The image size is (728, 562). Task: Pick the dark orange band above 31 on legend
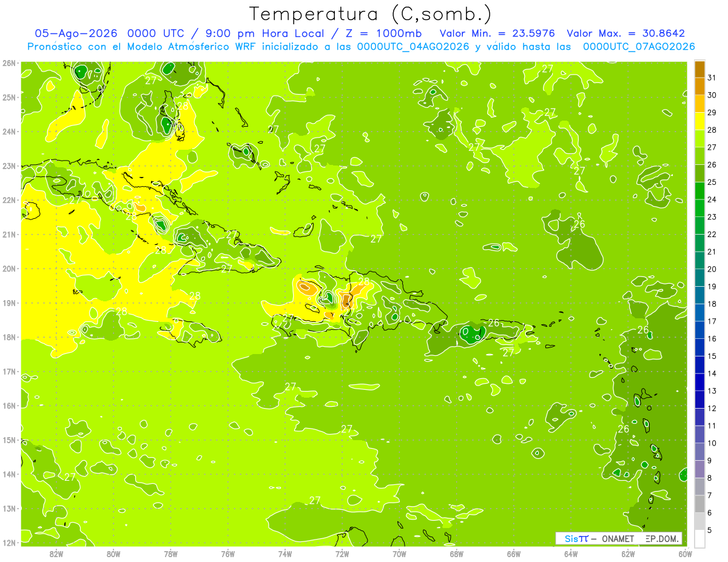(699, 69)
